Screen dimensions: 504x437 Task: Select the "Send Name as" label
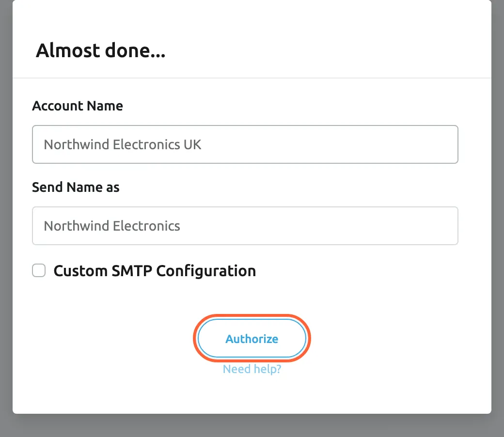click(x=76, y=187)
